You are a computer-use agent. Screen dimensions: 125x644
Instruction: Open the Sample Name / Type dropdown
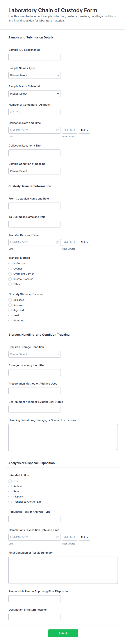point(34,75)
